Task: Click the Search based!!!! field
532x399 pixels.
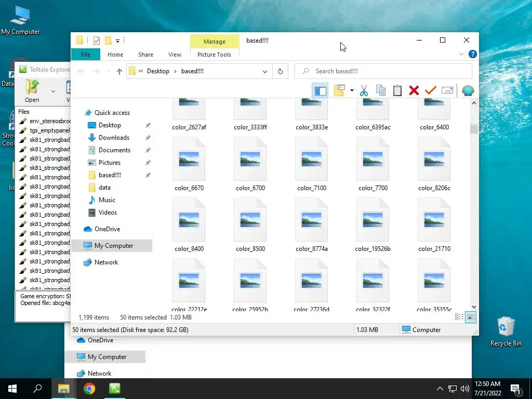Action: [x=383, y=71]
